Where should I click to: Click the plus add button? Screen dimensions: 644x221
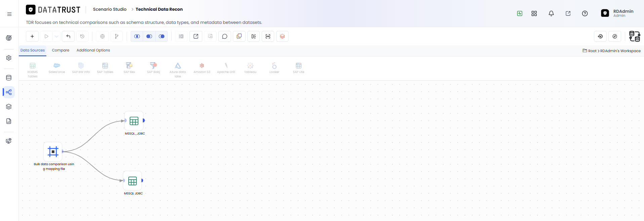(32, 36)
